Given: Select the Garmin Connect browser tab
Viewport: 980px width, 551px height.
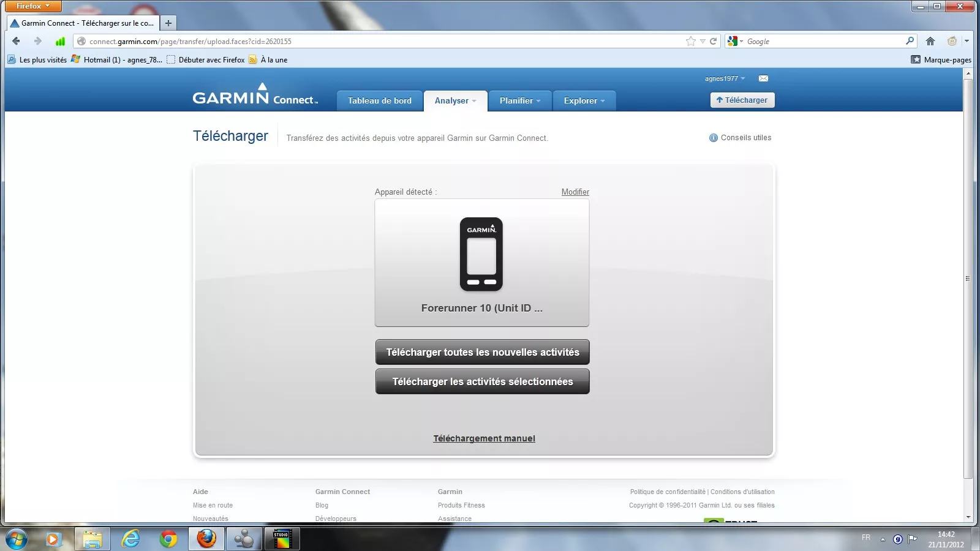Looking at the screenshot, I should coord(83,23).
